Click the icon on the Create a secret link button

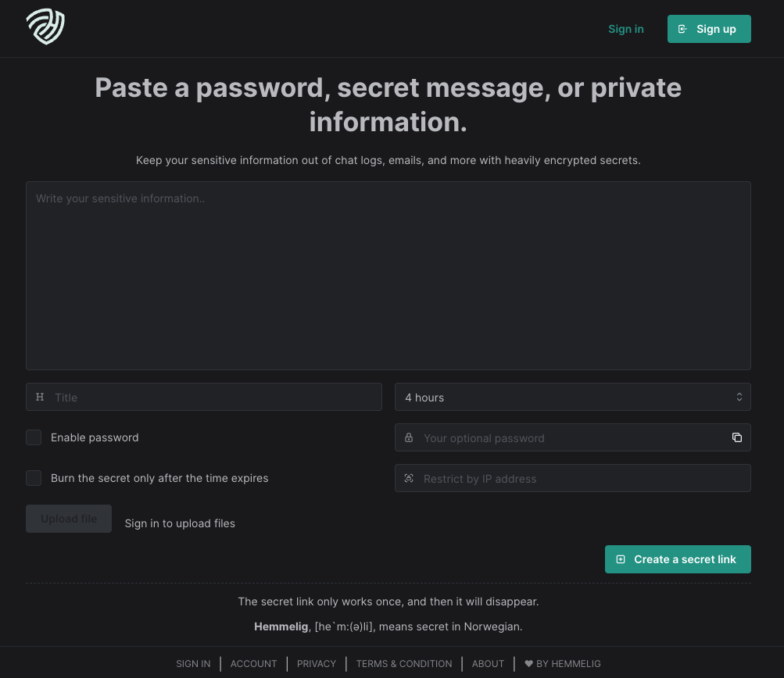[x=621, y=558]
